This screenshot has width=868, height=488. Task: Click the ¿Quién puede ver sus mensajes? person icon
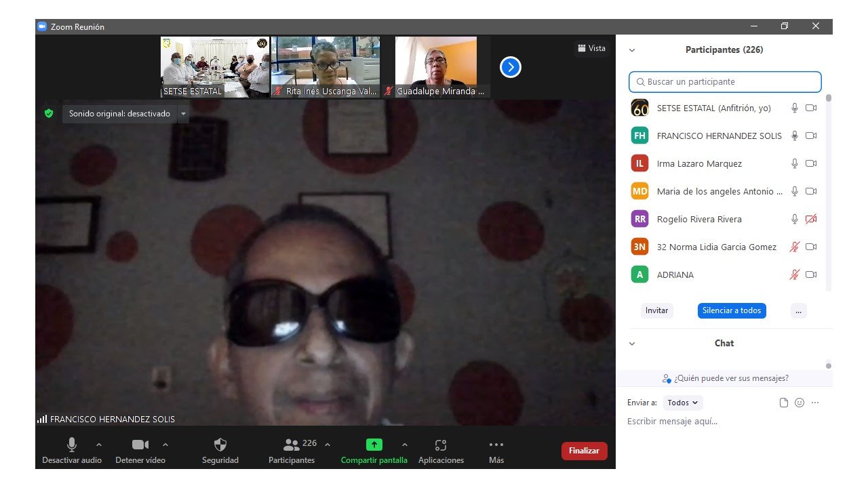[666, 378]
